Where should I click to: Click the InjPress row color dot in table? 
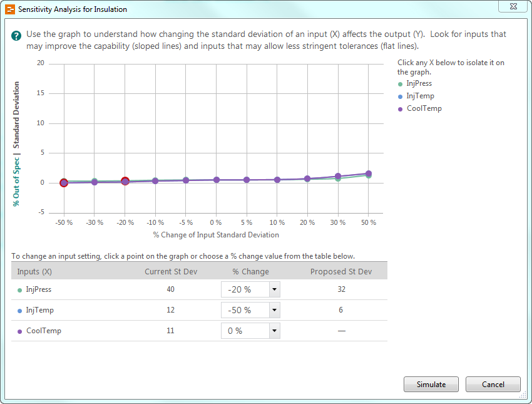pyautogui.click(x=20, y=290)
